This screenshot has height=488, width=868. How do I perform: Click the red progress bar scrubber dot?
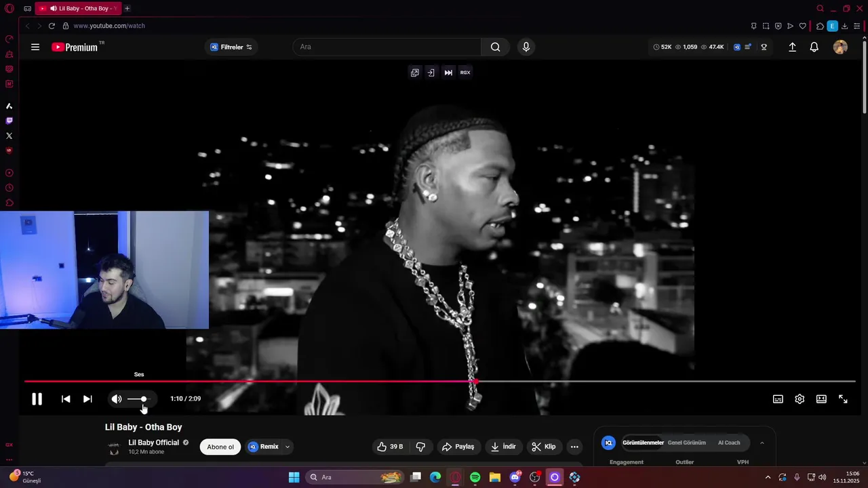click(475, 382)
